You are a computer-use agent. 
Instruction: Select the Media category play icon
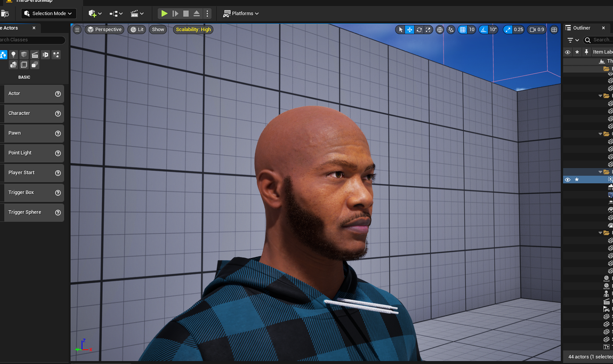click(x=46, y=55)
